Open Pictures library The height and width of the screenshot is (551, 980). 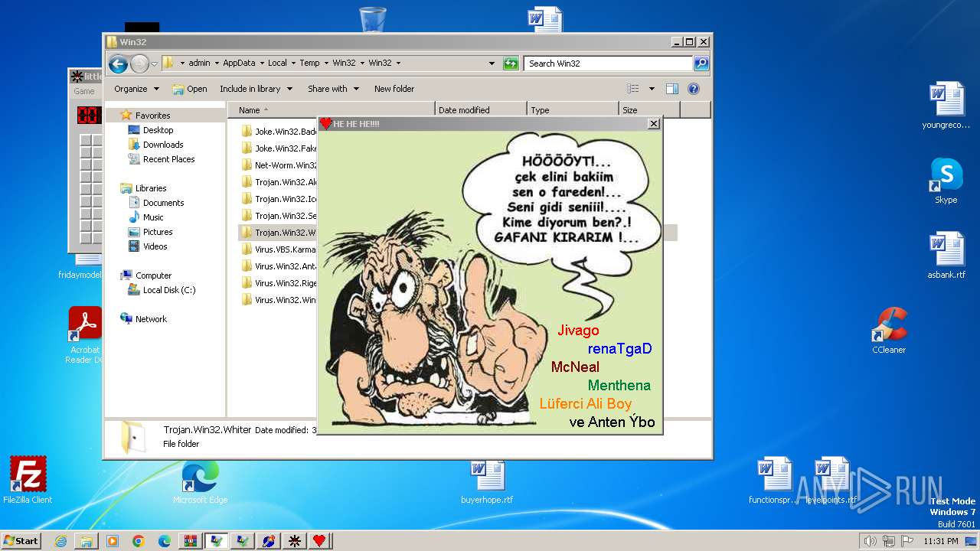click(x=158, y=232)
